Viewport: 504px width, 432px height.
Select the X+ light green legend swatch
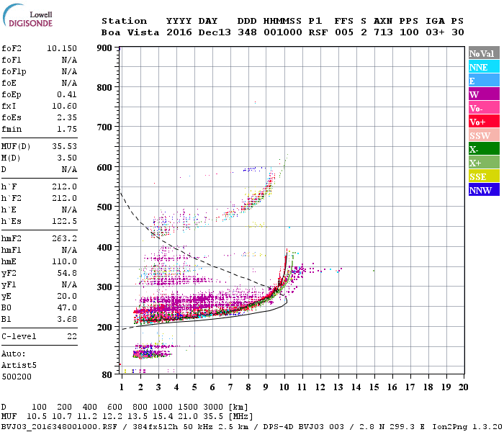point(484,163)
